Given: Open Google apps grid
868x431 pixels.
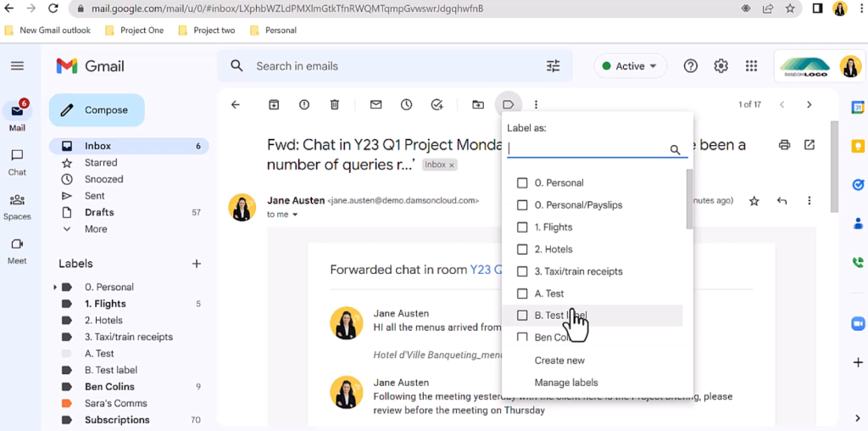Looking at the screenshot, I should (751, 66).
